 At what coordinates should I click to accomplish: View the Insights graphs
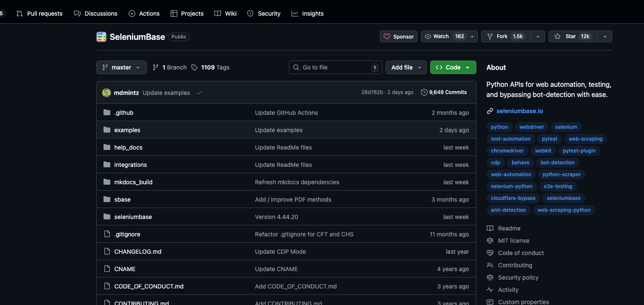click(307, 13)
